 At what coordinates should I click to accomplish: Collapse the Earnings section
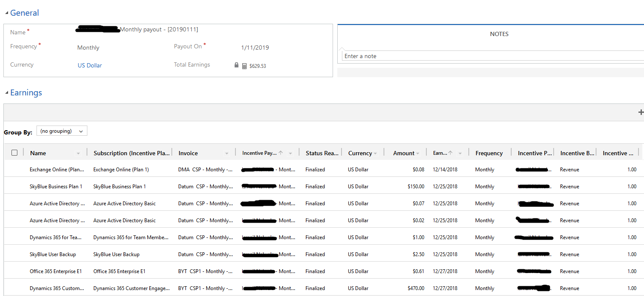click(6, 93)
